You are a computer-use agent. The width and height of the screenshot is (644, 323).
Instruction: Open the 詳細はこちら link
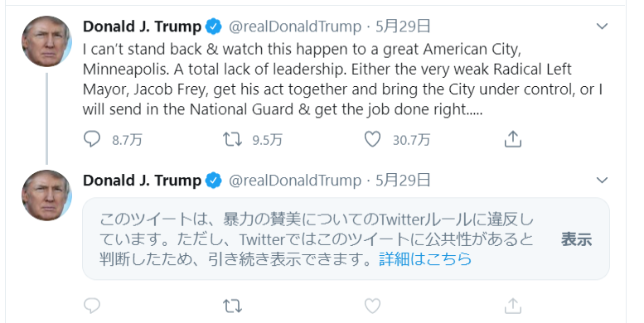[425, 259]
